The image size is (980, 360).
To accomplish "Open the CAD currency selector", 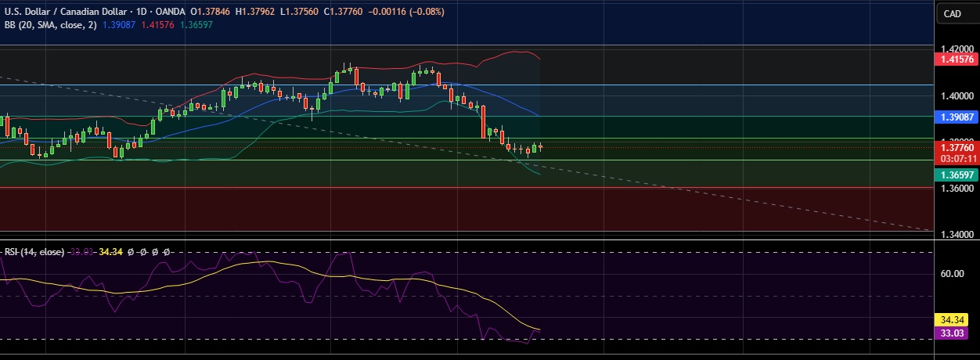I will pyautogui.click(x=952, y=13).
